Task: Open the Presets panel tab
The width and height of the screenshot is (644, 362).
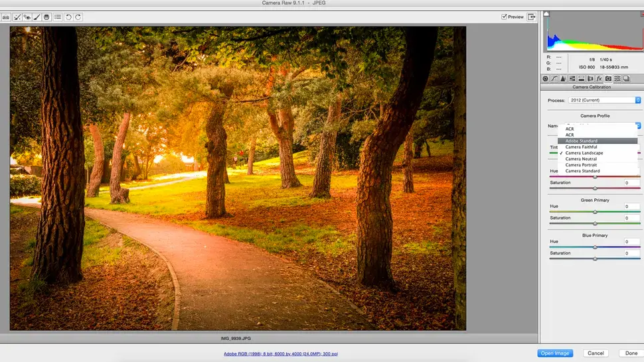Action: click(x=617, y=78)
